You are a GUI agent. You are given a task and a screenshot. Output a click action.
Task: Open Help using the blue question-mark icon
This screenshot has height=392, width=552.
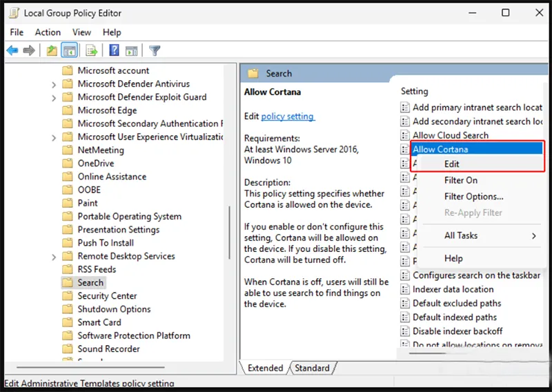pyautogui.click(x=114, y=50)
